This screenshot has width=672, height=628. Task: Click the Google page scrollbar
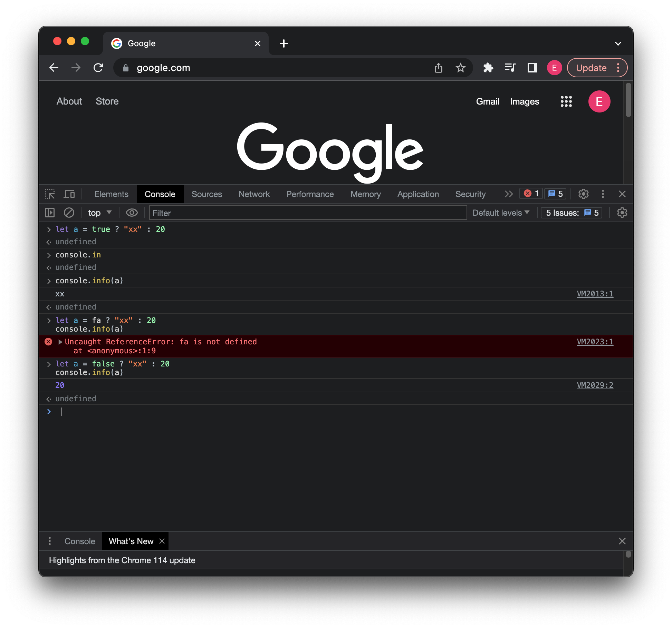tap(628, 100)
